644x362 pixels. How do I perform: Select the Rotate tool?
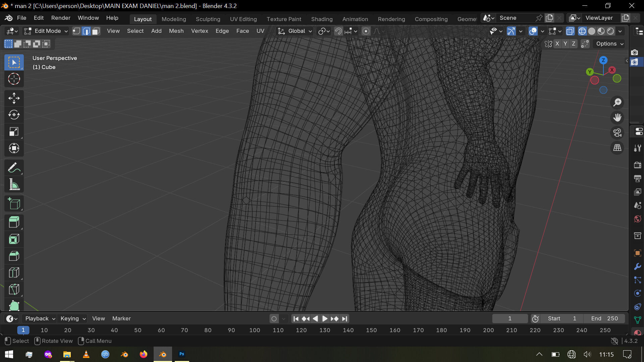(14, 115)
